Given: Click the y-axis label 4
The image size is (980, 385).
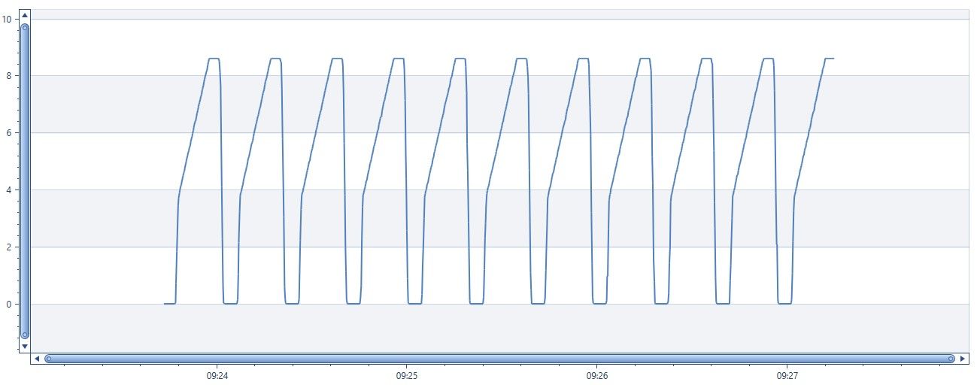Looking at the screenshot, I should pyautogui.click(x=9, y=190).
